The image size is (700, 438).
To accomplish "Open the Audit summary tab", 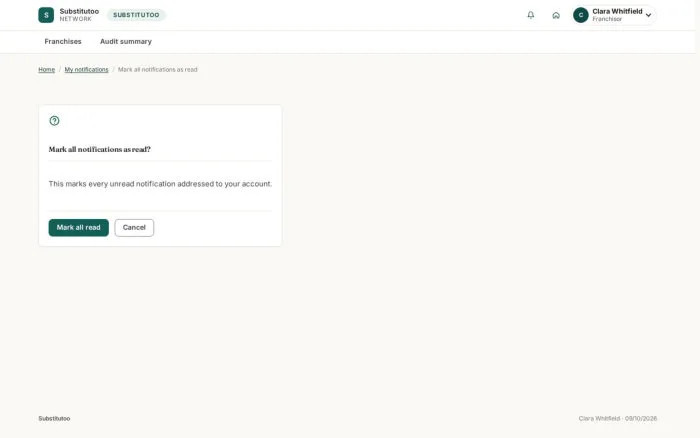I will tap(126, 42).
